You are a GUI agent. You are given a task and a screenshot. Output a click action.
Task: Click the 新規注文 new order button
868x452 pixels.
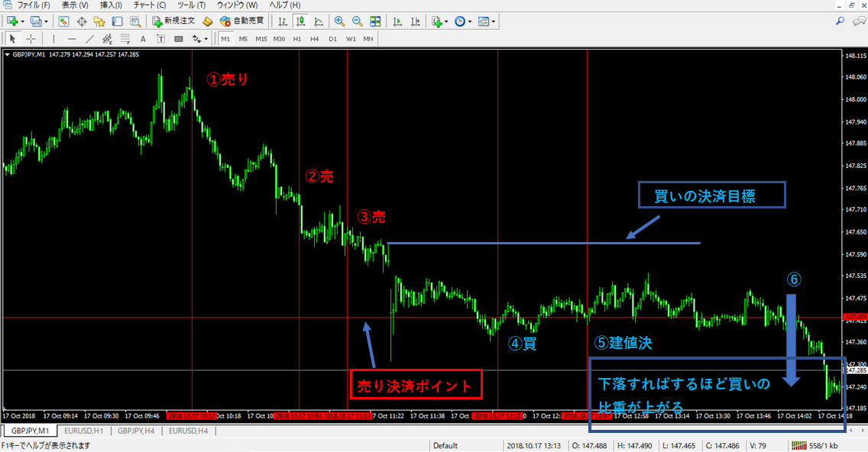[x=173, y=21]
